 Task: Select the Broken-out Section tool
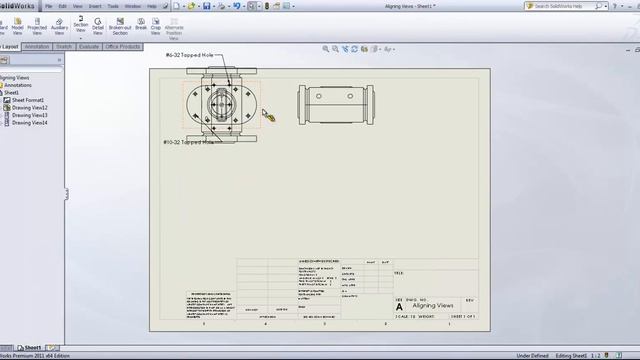(x=120, y=26)
